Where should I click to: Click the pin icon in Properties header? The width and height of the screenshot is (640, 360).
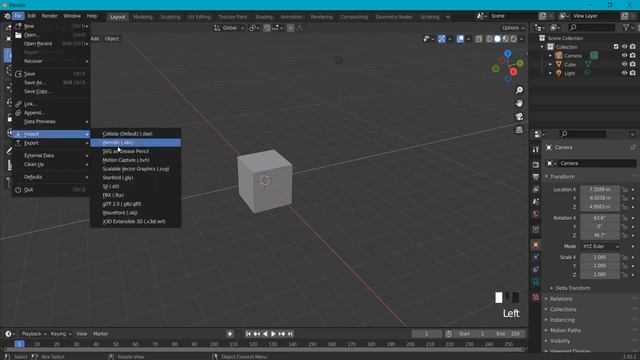[633, 147]
